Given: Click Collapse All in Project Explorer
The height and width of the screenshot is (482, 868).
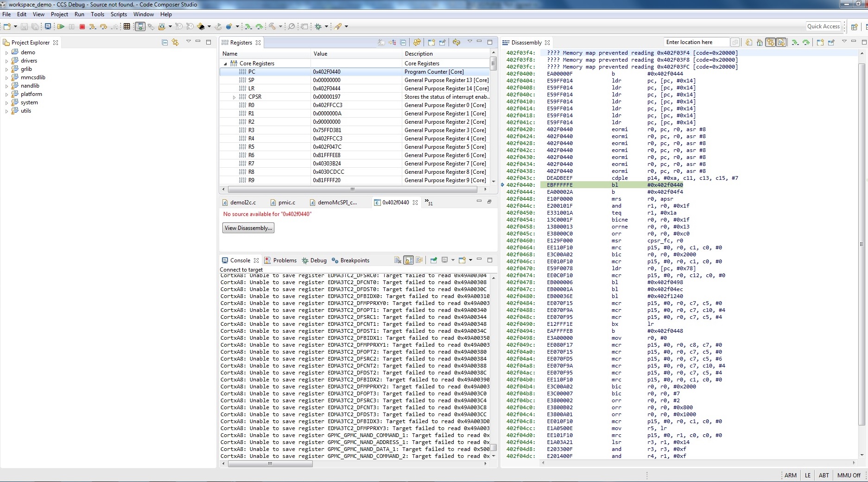Looking at the screenshot, I should (x=165, y=42).
